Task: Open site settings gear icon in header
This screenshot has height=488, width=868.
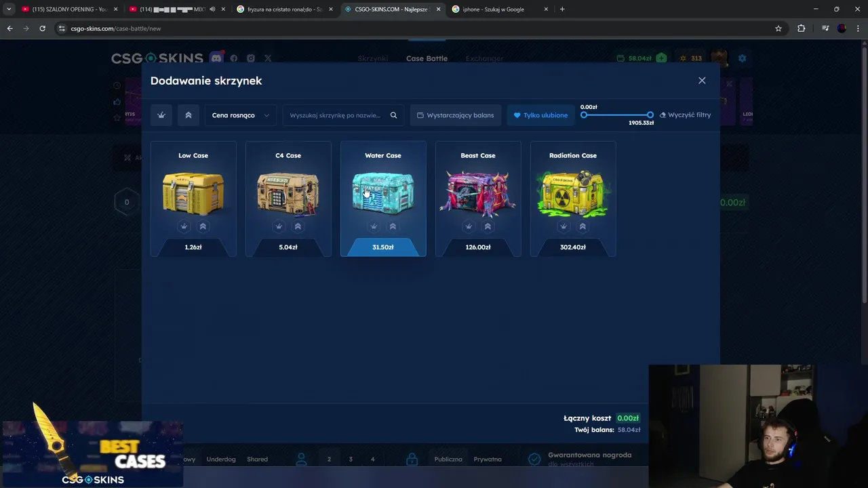Action: (742, 58)
